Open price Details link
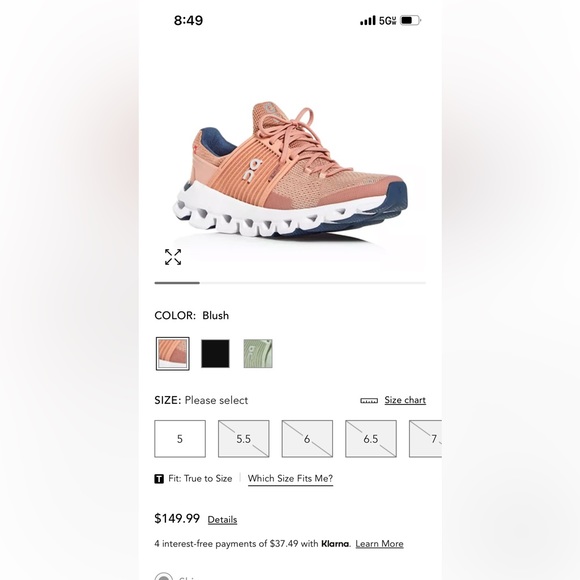This screenshot has height=580, width=580. tap(222, 520)
